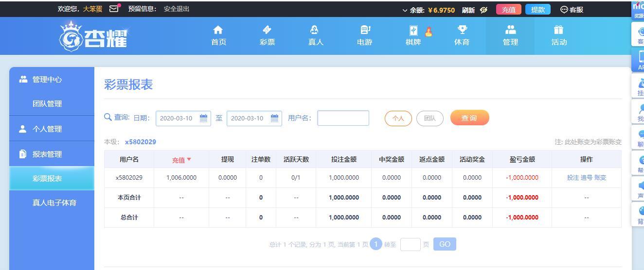This screenshot has height=270, width=644.
Task: Click the 投注金额 column header
Action: coord(344,159)
